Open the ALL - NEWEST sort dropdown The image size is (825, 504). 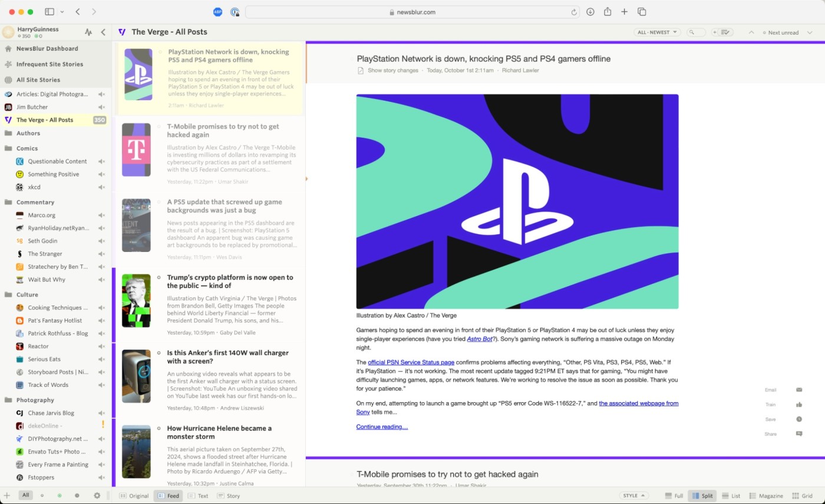[657, 32]
